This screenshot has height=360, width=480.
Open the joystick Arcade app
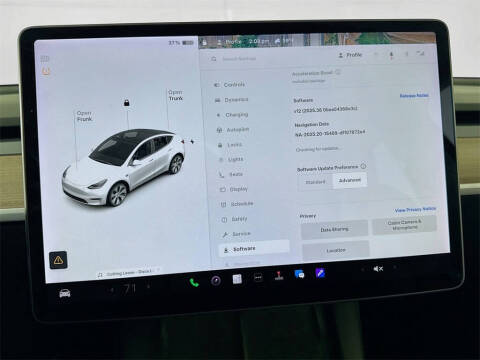(x=279, y=276)
